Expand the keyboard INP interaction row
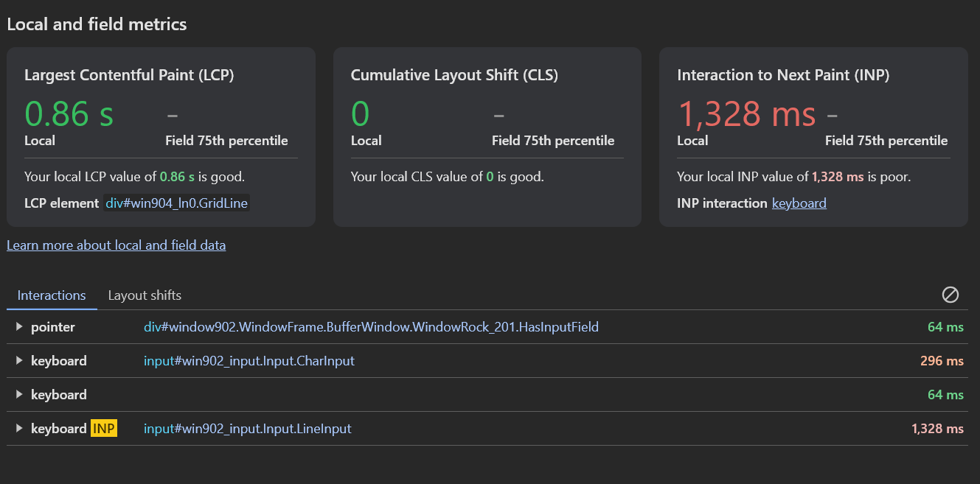The image size is (980, 484). 19,429
